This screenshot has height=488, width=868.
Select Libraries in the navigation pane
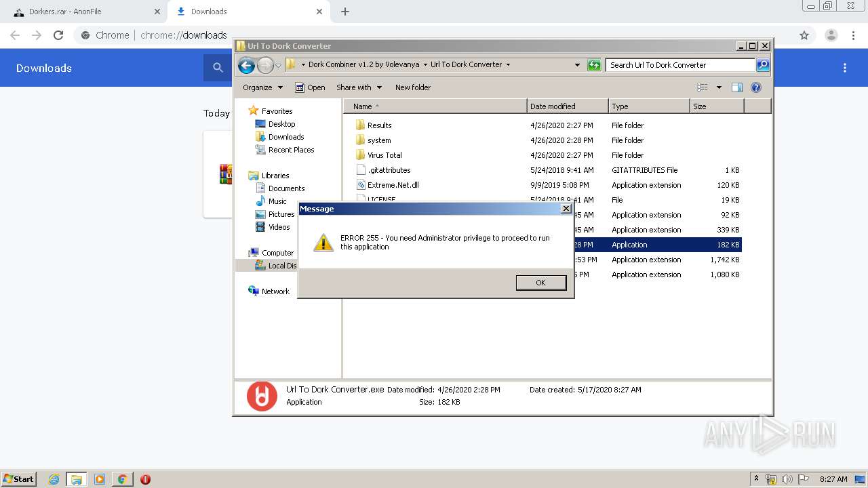pos(269,176)
